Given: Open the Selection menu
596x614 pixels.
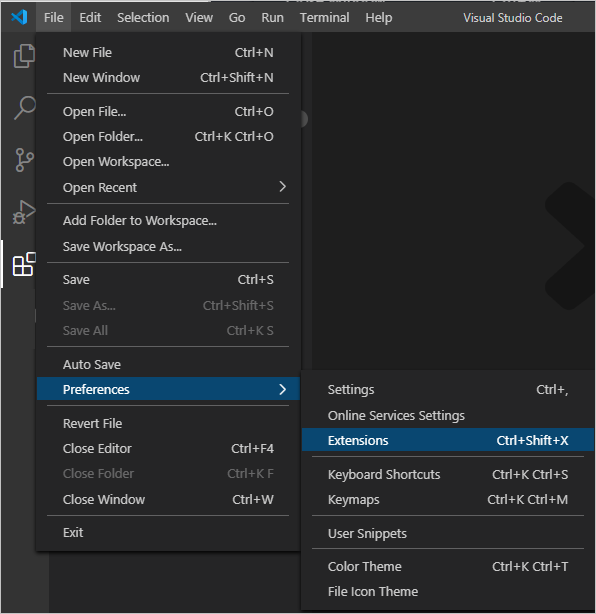Looking at the screenshot, I should click(x=143, y=18).
